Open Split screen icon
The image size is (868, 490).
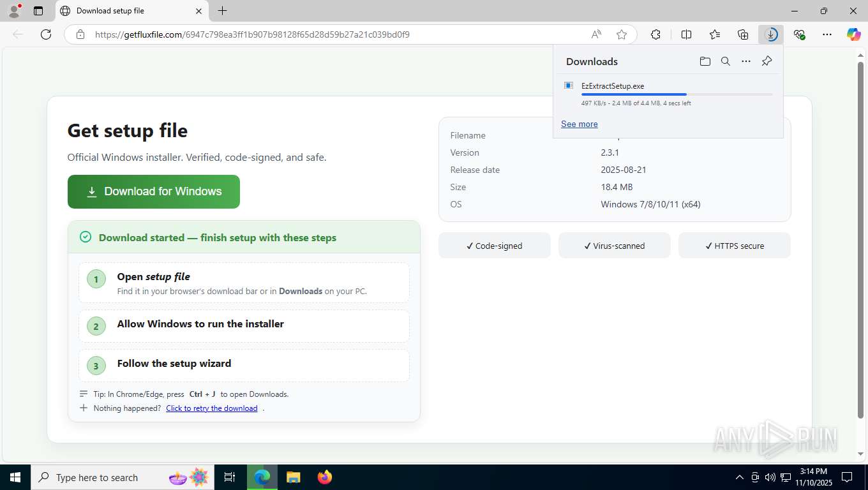(x=686, y=34)
